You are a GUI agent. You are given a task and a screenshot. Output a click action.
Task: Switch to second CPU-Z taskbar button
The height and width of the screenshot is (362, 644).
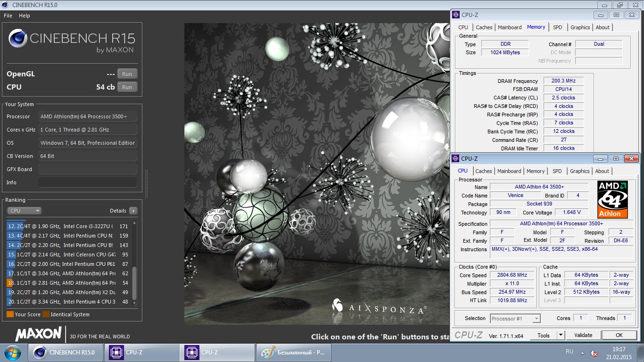point(217,353)
